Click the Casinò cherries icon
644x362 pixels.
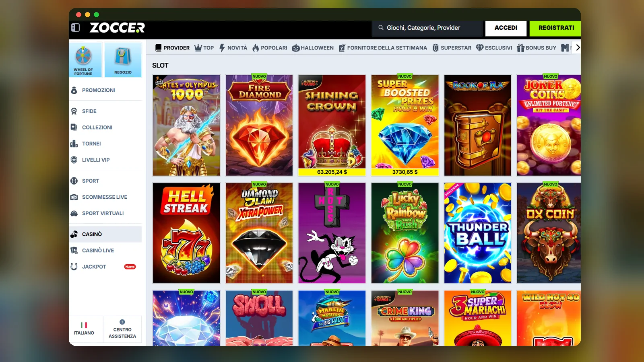[x=74, y=234]
